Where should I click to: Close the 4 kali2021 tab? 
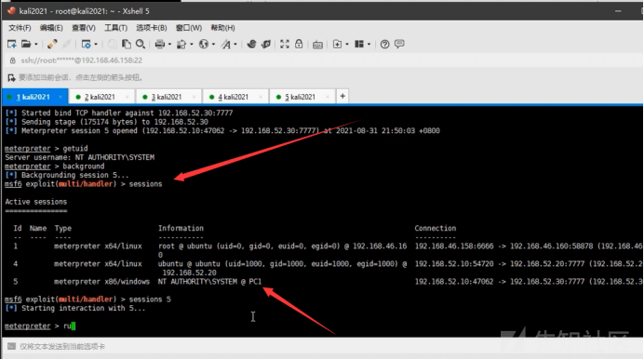coord(261,97)
